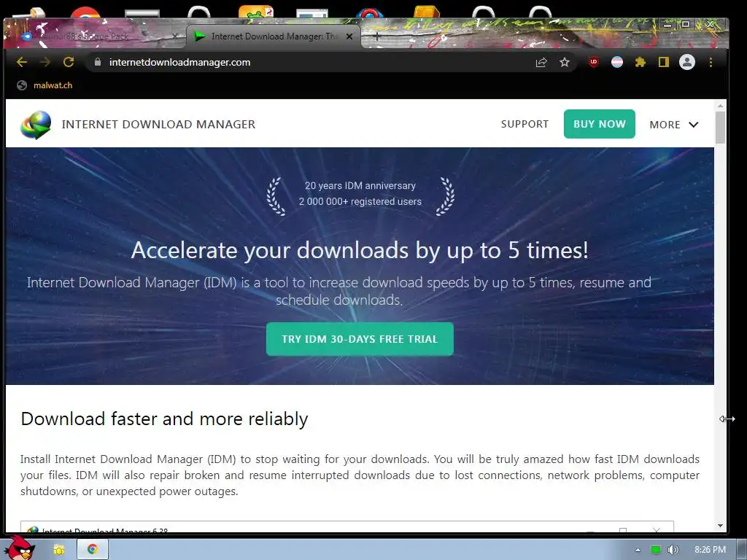Open the SUPPORT page link
The image size is (747, 560).
tap(525, 124)
